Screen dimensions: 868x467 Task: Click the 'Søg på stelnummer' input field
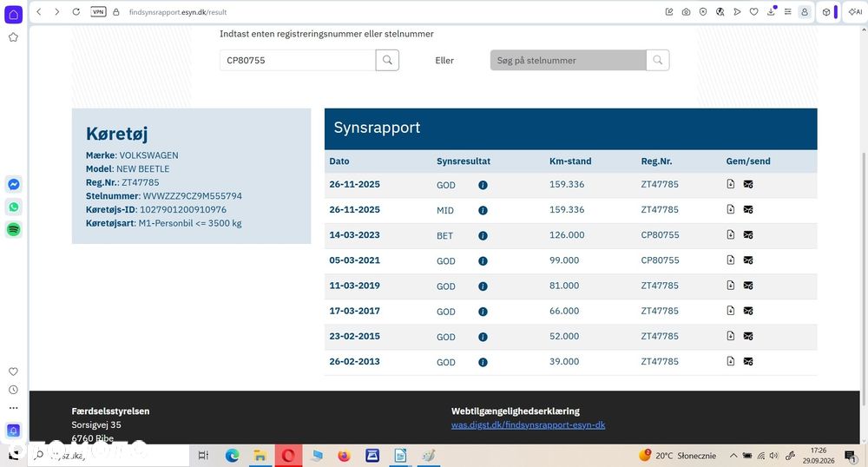[568, 60]
